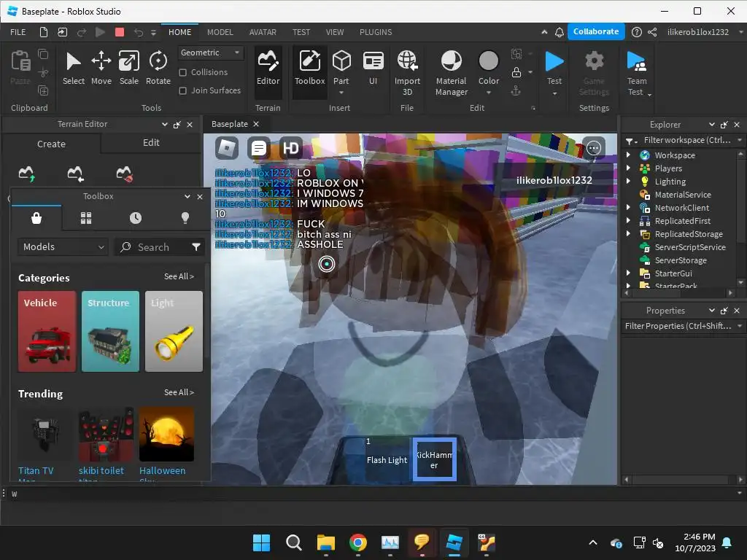Screen dimensions: 747x560
Task: Open the Toolbox Recent clock tab
Action: 136,218
